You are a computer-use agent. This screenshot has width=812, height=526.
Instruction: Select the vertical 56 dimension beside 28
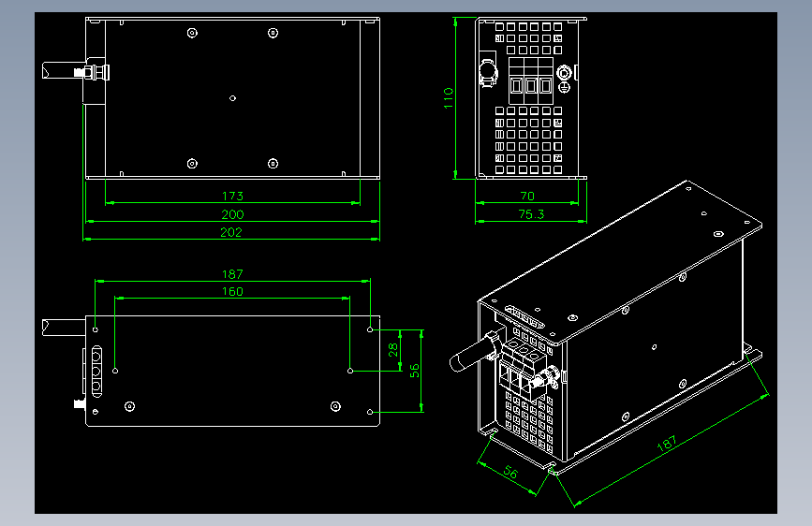pos(415,371)
